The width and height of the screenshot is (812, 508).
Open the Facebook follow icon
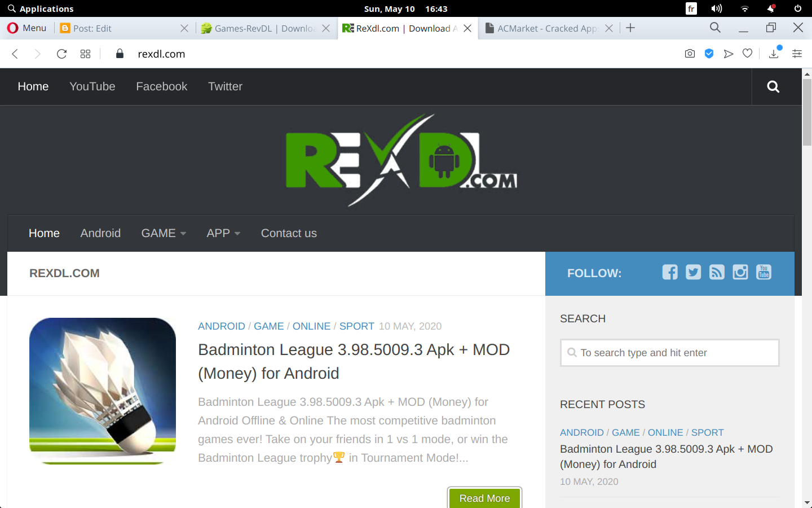[670, 272]
